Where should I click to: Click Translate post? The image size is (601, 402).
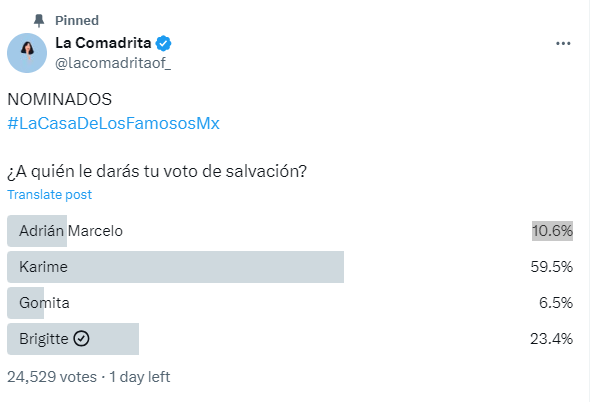(x=49, y=194)
